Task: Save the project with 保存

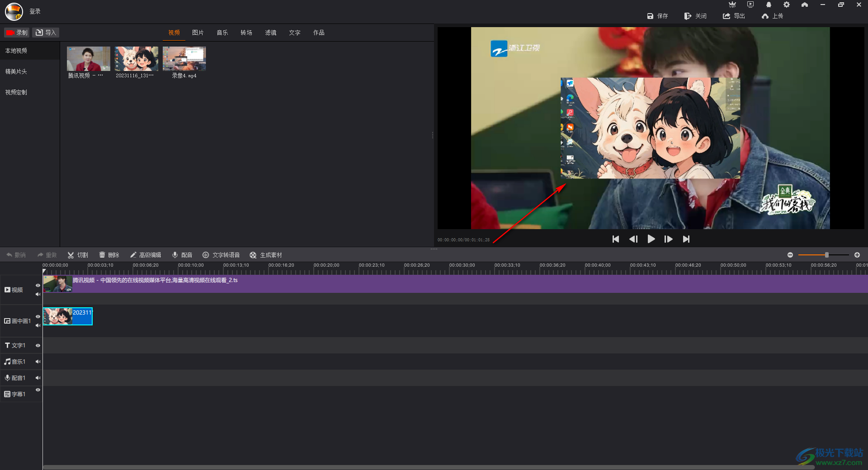Action: coord(657,16)
